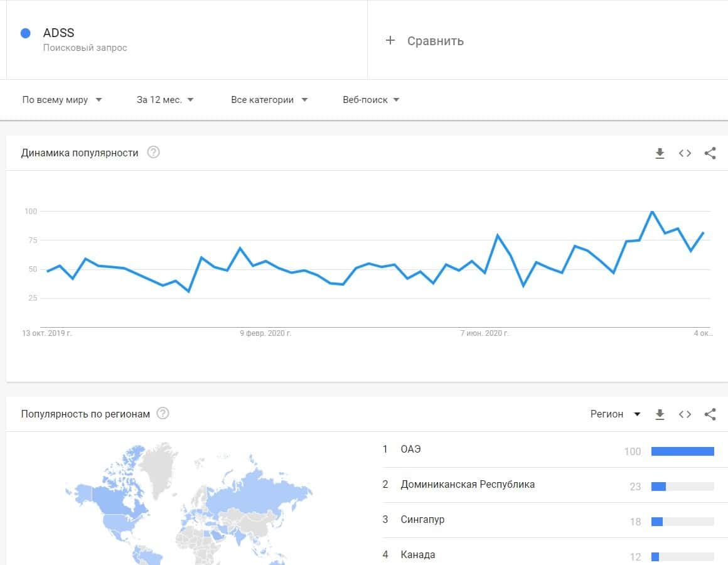Screen dimensions: 728x565
Task: Select ОАЭ in the region ranking
Action: 411,449
